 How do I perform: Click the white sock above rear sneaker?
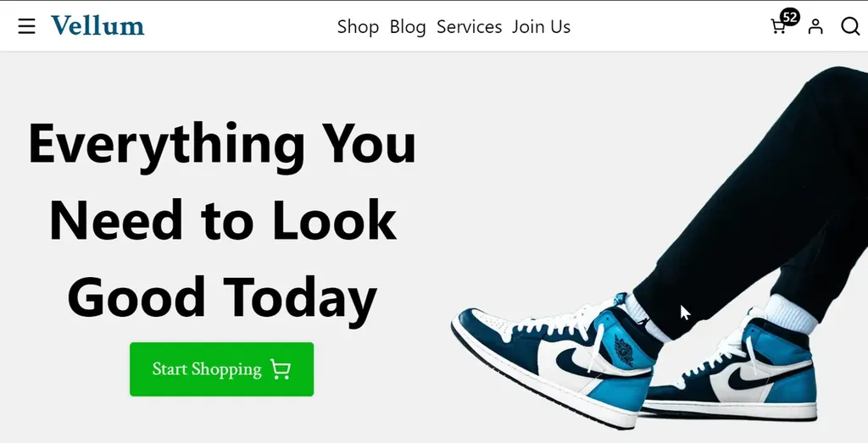coord(790,313)
